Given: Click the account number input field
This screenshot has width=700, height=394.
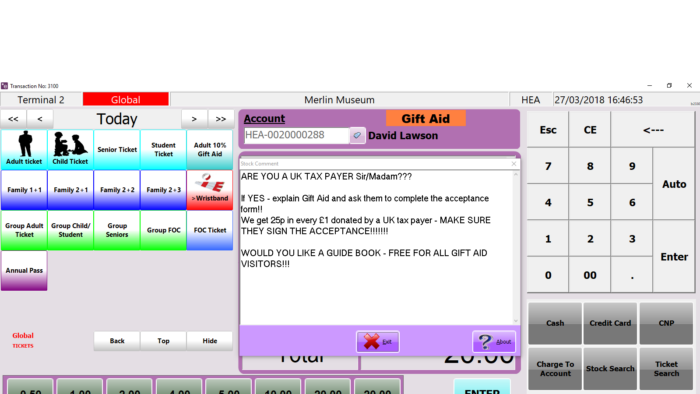Looking at the screenshot, I should click(297, 135).
